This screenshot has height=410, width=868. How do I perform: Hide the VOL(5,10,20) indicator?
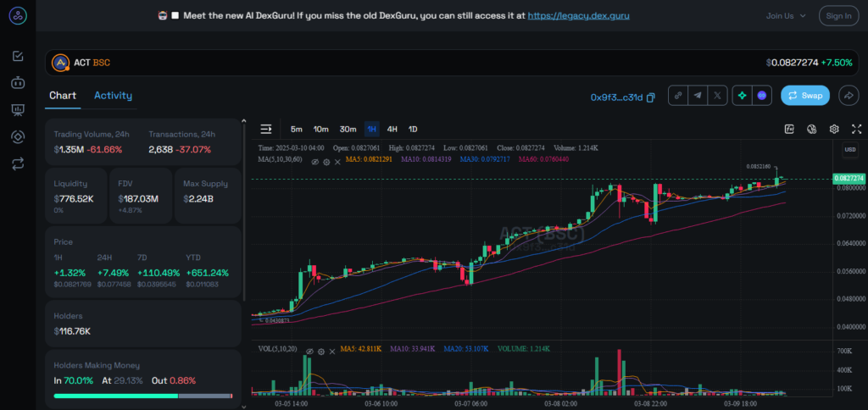coord(310,352)
